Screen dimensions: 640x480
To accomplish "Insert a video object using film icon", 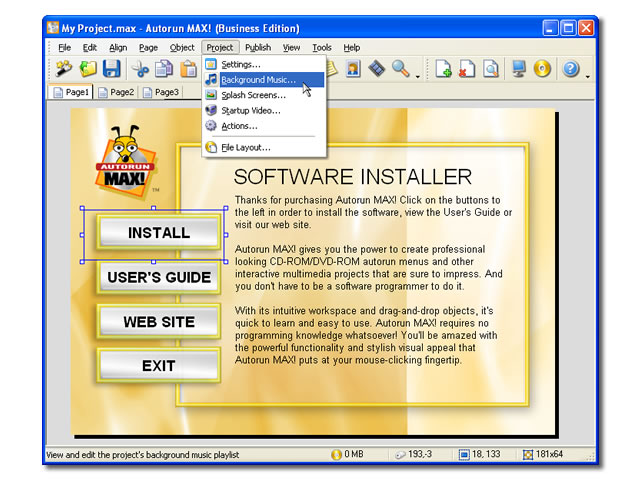I will tap(376, 69).
